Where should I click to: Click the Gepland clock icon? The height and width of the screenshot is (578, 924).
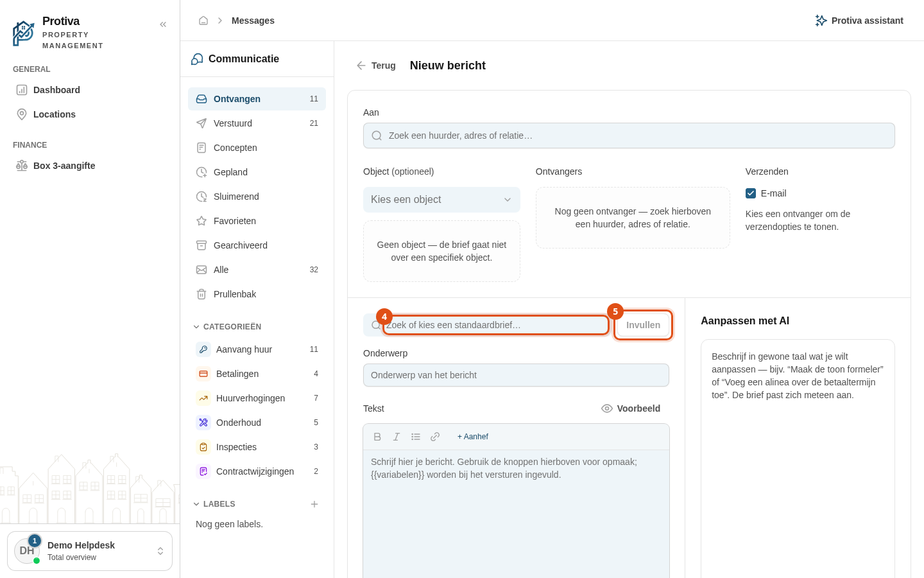pos(201,172)
